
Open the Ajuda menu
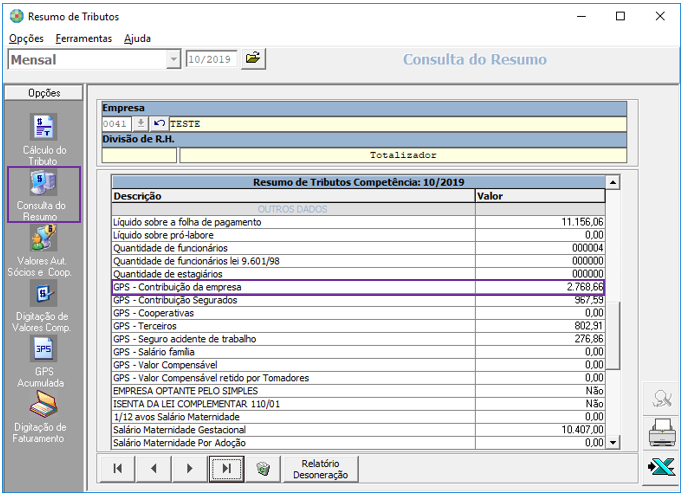pyautogui.click(x=137, y=38)
